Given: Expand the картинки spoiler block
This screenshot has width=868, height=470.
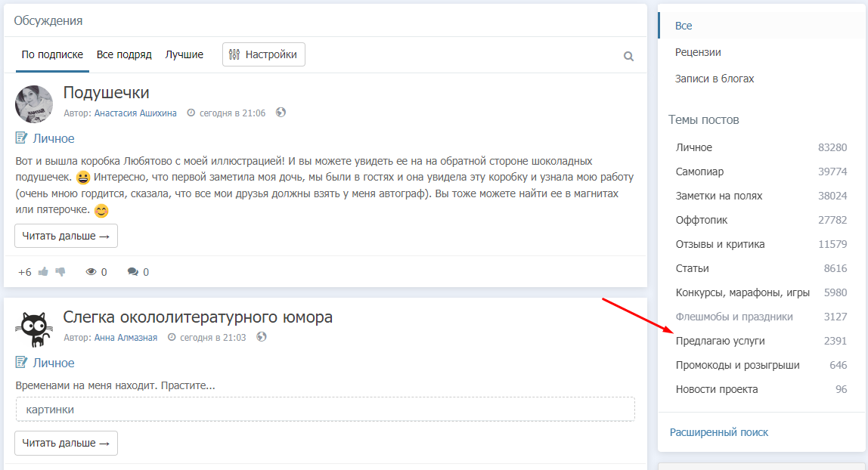Looking at the screenshot, I should point(325,410).
